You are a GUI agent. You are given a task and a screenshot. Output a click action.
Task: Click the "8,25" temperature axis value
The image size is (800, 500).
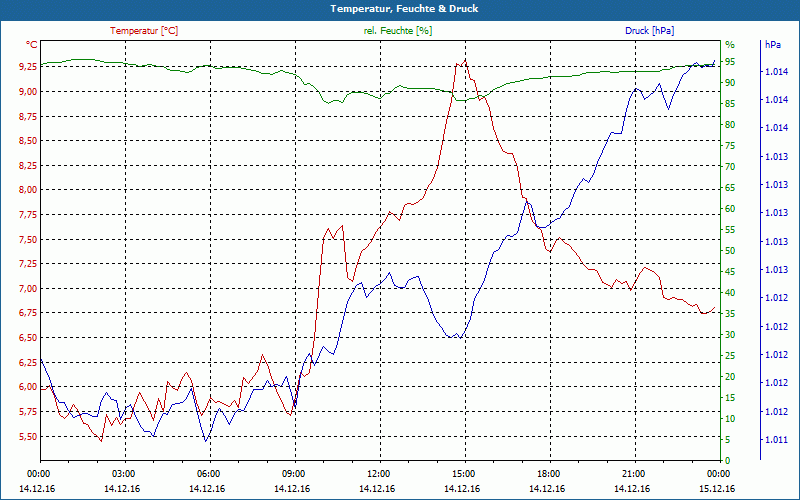coord(28,165)
